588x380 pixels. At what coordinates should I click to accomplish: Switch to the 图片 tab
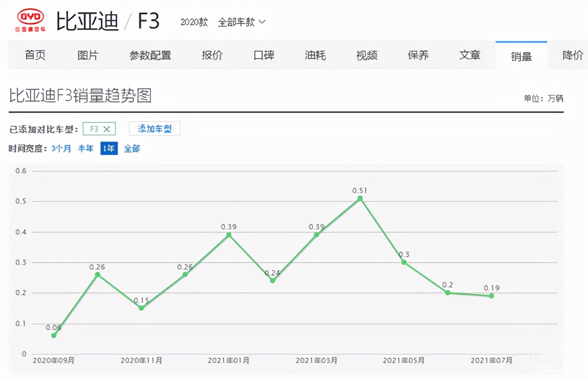88,55
